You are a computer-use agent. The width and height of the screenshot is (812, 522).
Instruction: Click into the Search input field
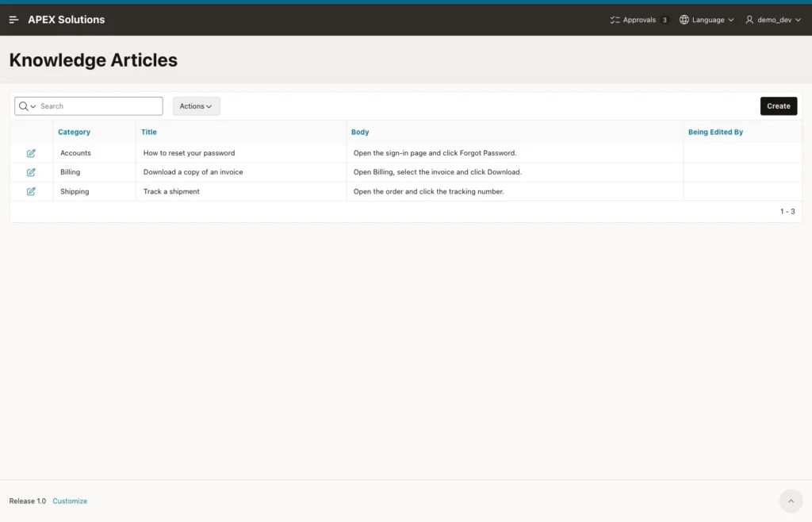point(101,106)
